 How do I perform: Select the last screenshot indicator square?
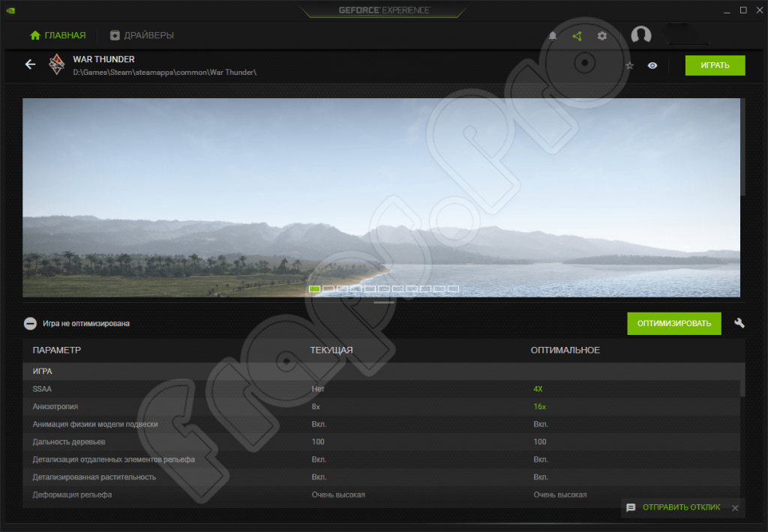tap(453, 288)
